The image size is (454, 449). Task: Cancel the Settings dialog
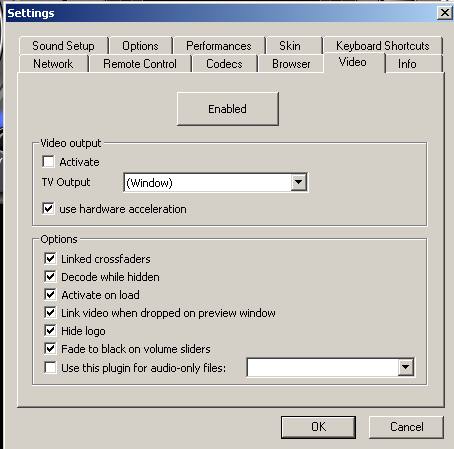[406, 427]
